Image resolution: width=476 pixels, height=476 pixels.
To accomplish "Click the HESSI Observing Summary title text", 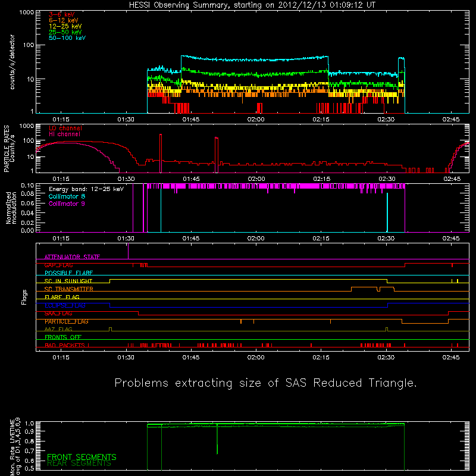I will 252,5.
